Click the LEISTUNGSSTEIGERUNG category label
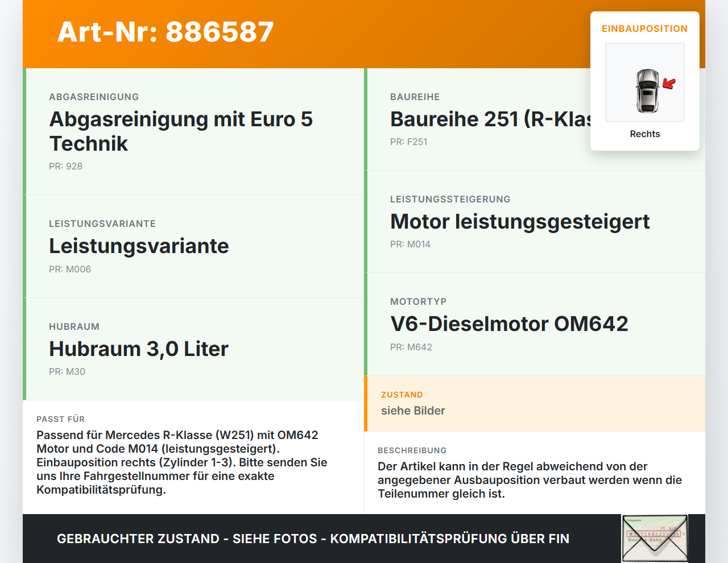The width and height of the screenshot is (728, 563). point(450,199)
